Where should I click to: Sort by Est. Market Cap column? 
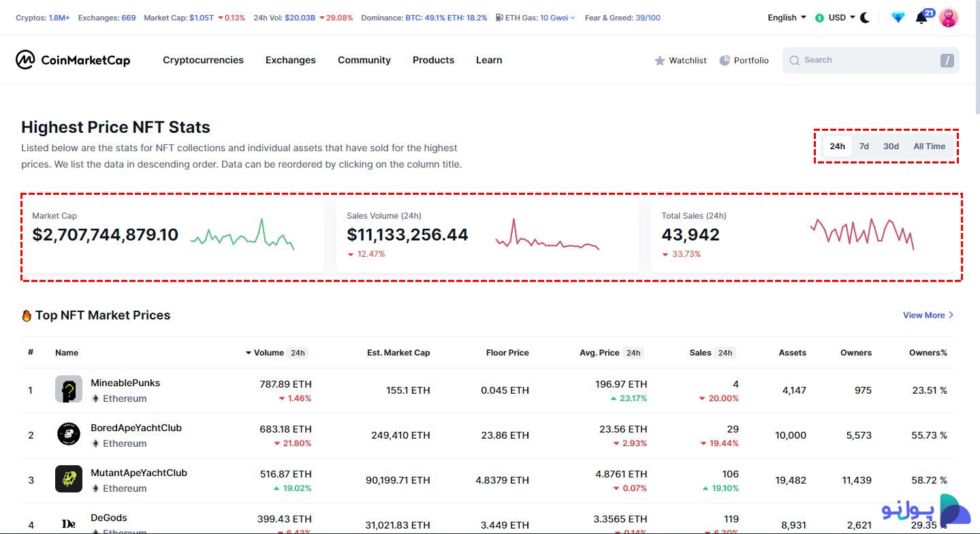(398, 353)
